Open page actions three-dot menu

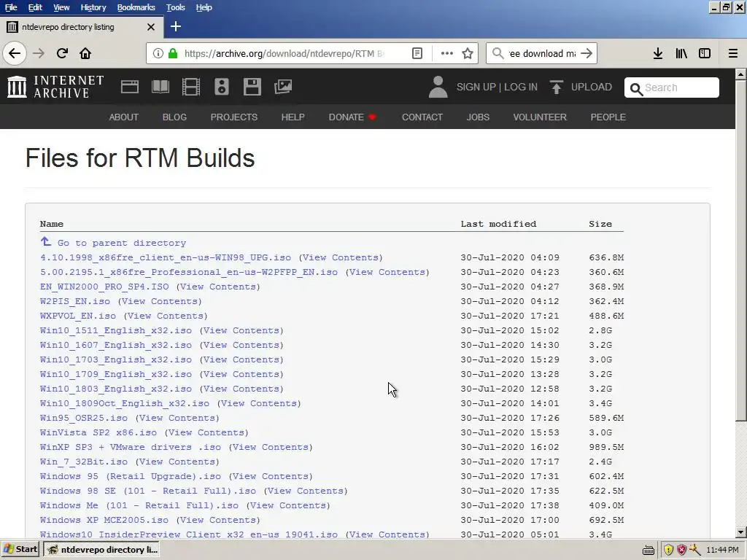pos(447,53)
